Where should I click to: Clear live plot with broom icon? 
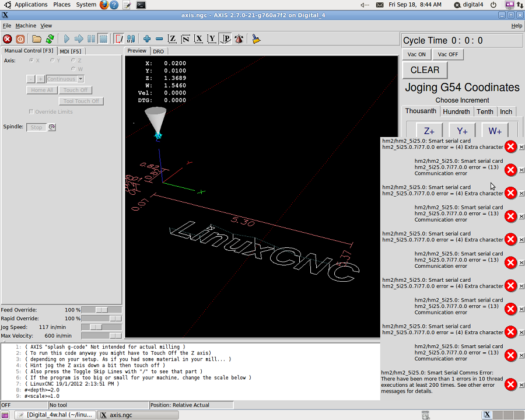click(256, 39)
